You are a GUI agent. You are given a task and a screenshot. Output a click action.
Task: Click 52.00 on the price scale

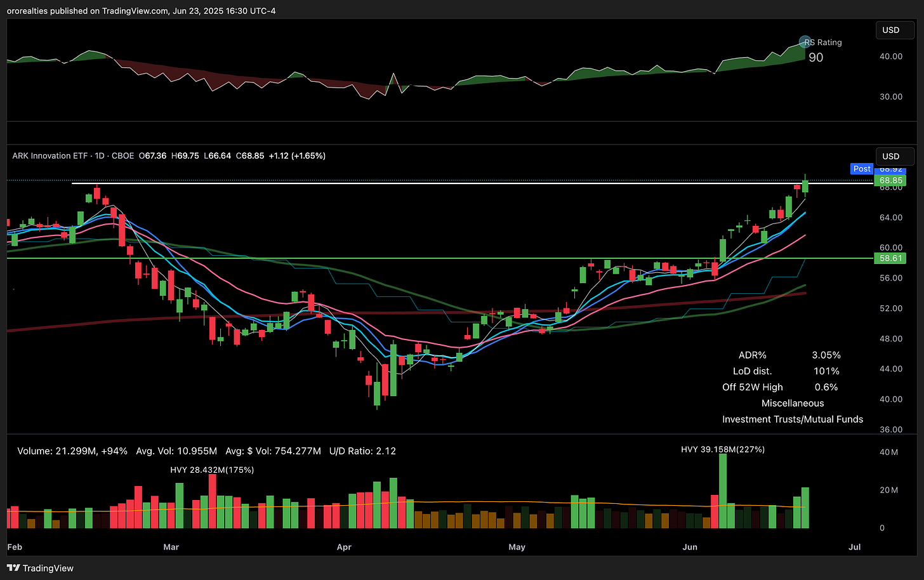(x=891, y=308)
